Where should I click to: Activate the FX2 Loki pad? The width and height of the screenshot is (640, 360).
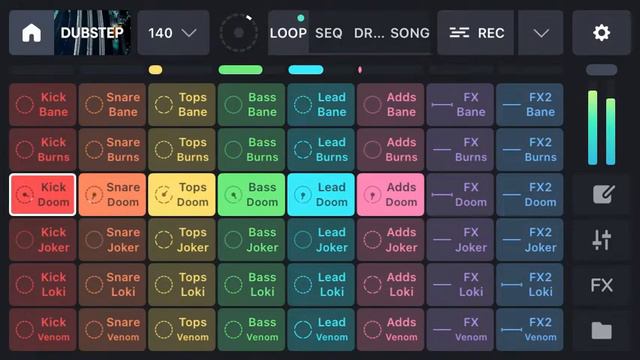530,284
